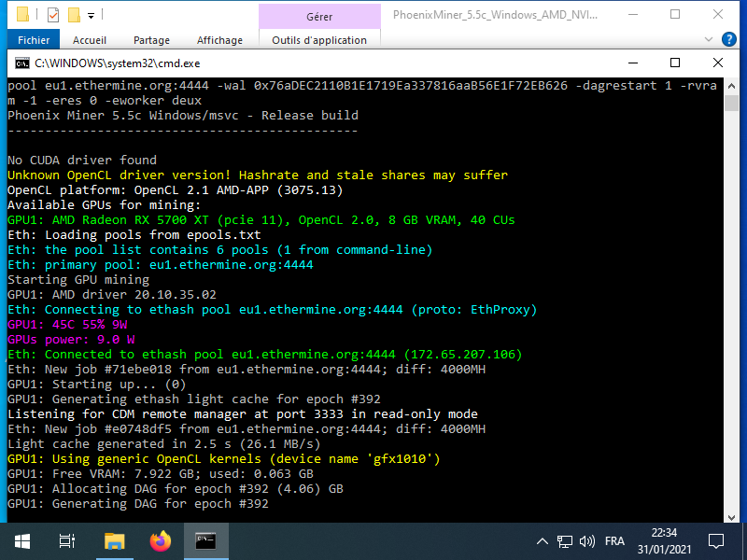
Task: Click the 'Unknown OpenCL driver version!' warning line
Action: 258,175
